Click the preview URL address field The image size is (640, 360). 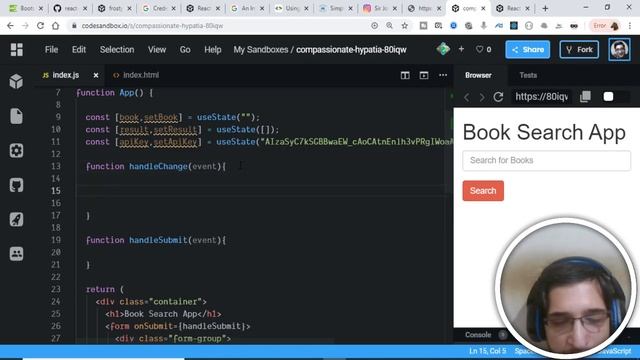tap(541, 97)
